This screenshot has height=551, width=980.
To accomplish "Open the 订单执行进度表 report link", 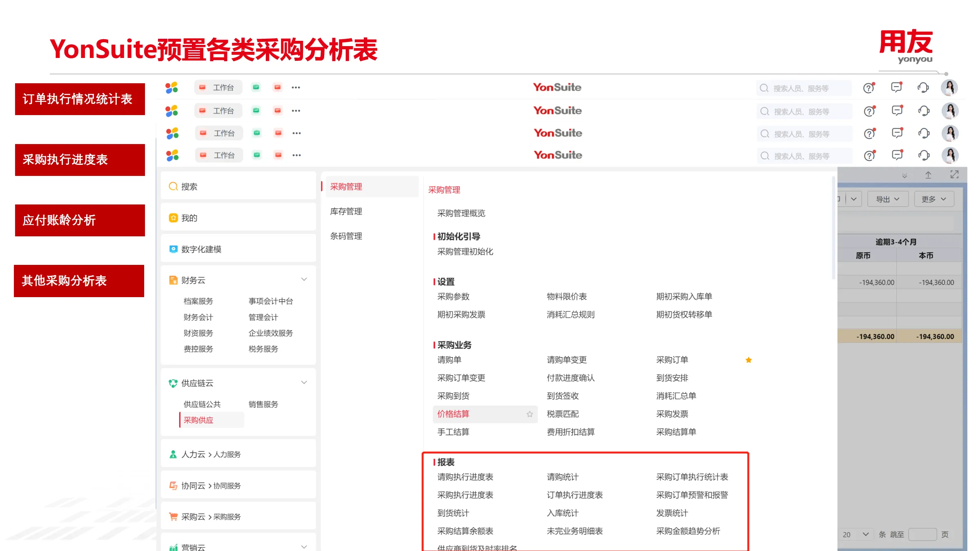I will click(575, 495).
